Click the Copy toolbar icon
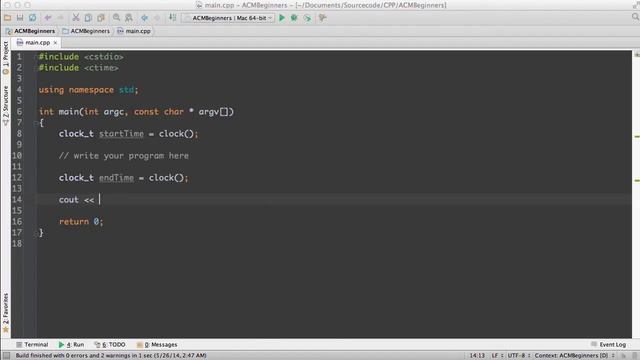Screen dimensions: 640x360 (88, 18)
